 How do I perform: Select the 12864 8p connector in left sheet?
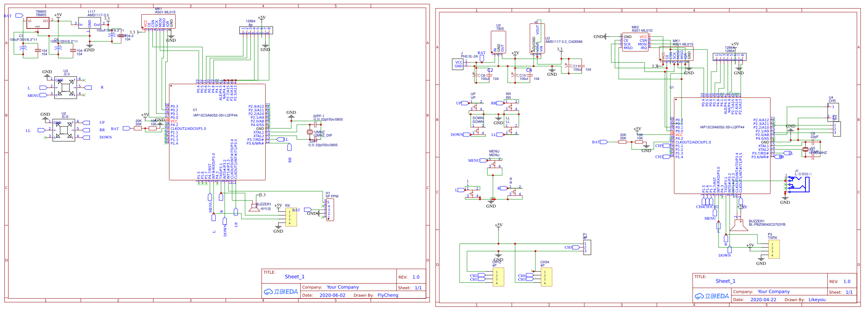256,30
